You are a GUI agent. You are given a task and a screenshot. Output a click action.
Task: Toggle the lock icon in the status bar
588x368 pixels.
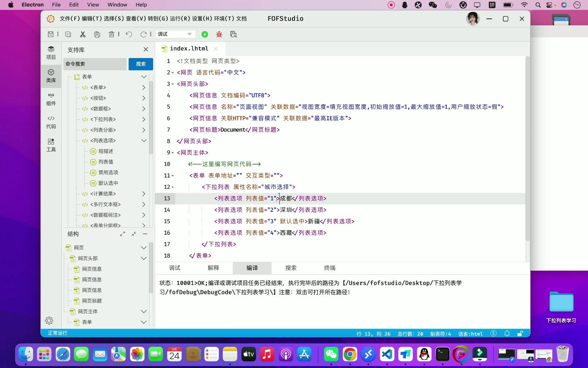[520, 333]
